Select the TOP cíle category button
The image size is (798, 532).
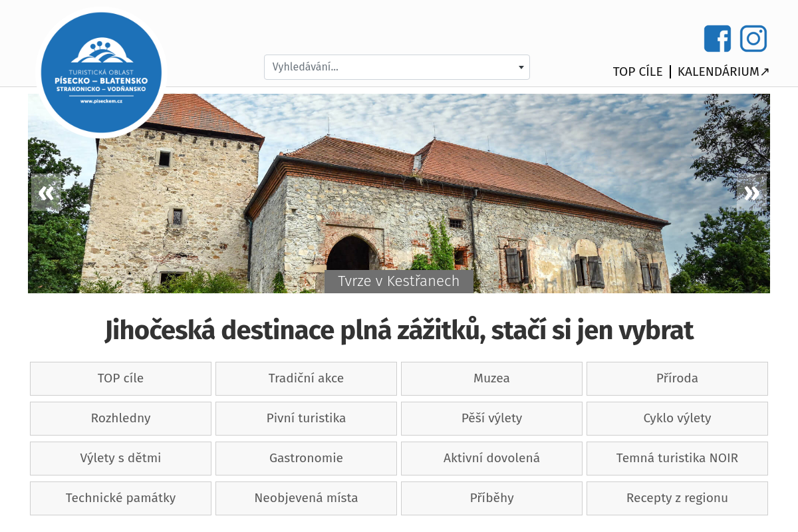pyautogui.click(x=120, y=378)
